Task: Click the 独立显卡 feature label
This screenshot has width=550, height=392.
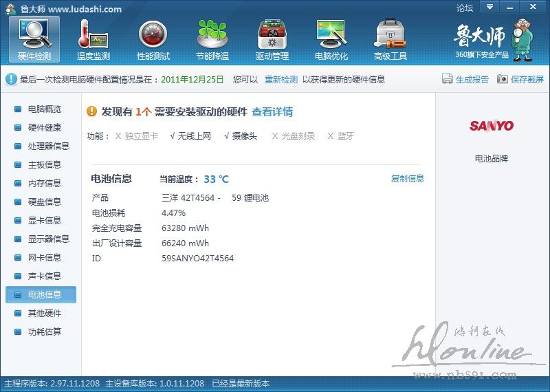Action: (x=142, y=135)
